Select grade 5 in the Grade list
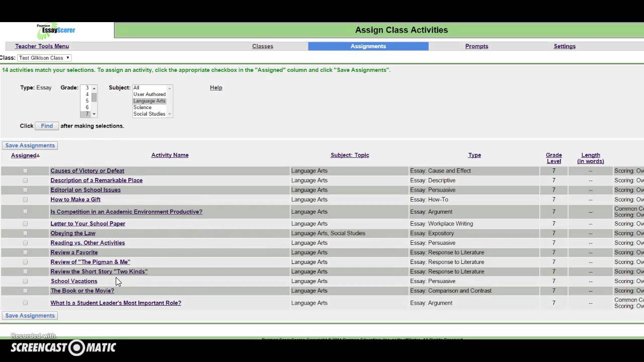644x362 pixels. [87, 101]
